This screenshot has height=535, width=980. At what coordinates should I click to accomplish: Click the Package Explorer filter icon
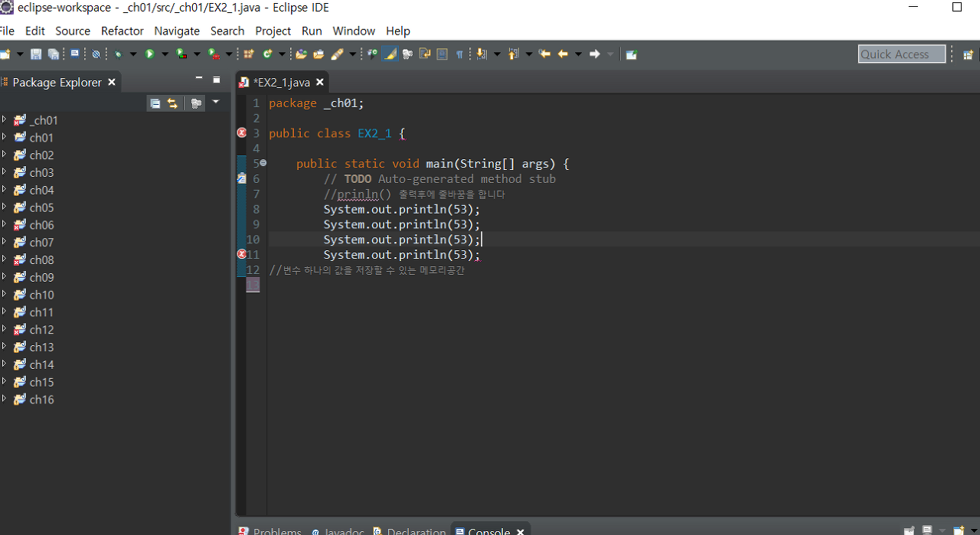tap(196, 103)
